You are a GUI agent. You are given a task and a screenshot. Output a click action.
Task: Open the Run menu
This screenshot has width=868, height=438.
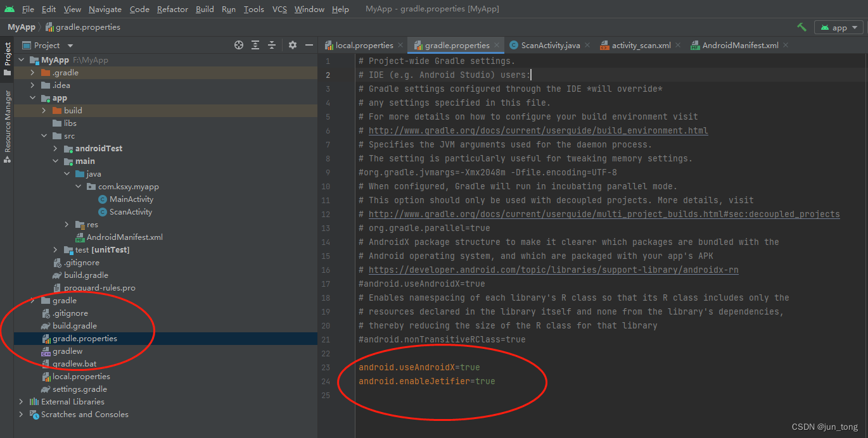pyautogui.click(x=229, y=9)
